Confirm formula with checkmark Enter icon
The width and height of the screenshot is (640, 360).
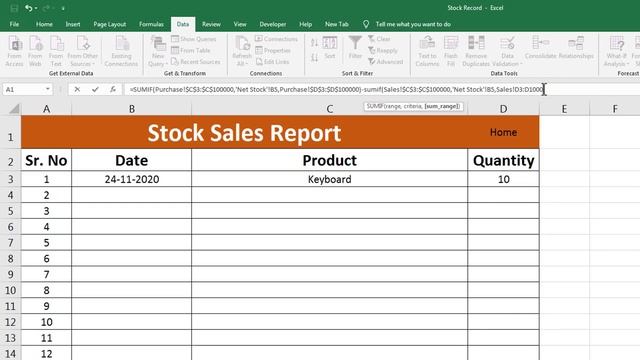(95, 89)
